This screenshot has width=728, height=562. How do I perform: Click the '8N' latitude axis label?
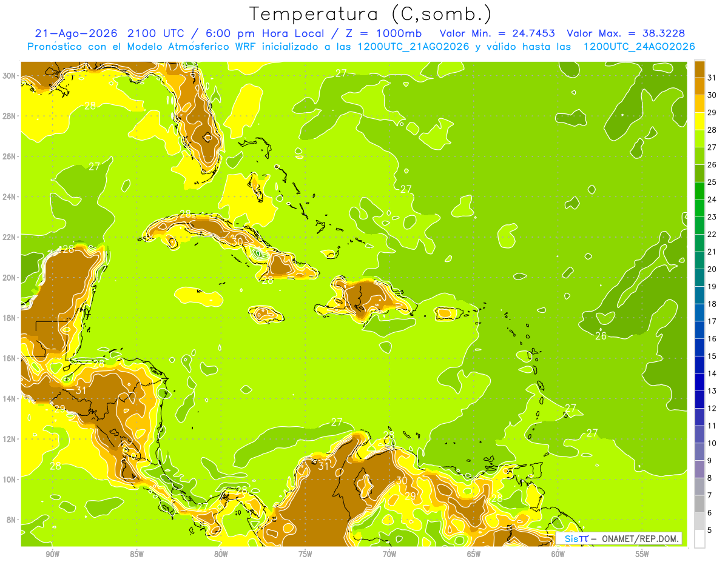coord(12,520)
